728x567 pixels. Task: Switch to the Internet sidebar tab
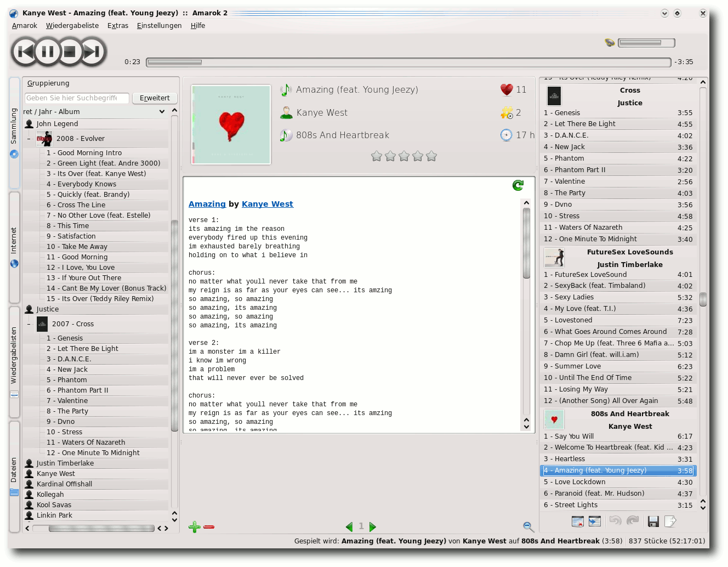[14, 247]
